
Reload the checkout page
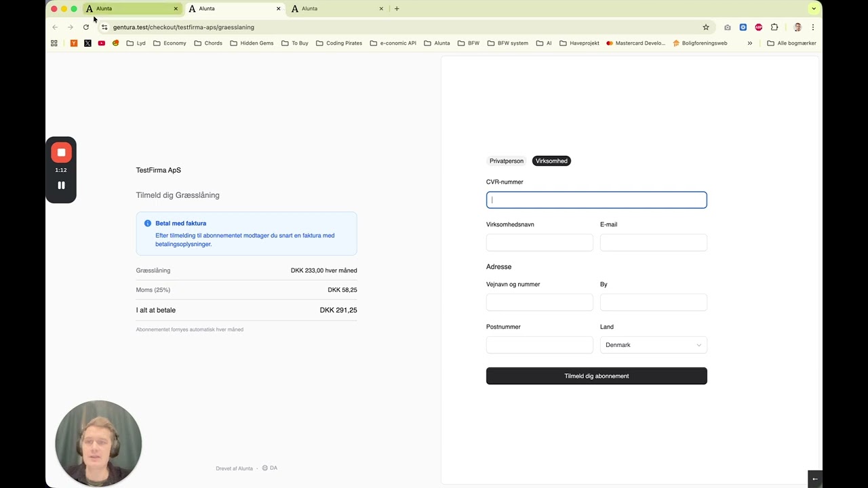[x=86, y=27]
